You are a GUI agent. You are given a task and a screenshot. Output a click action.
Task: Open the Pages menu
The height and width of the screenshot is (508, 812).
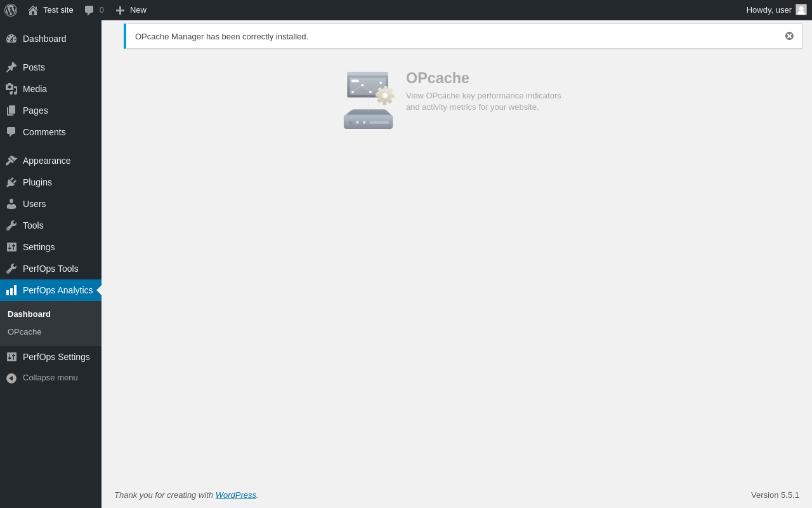point(36,110)
